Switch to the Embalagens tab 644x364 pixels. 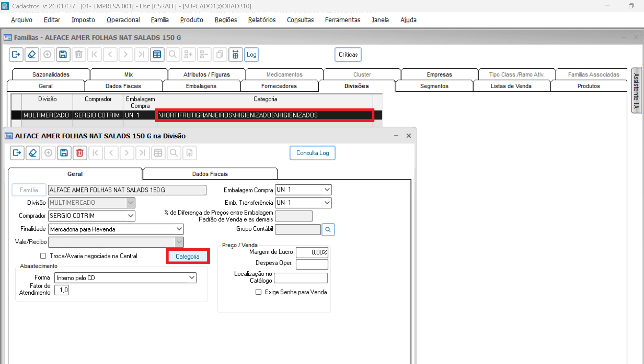click(201, 86)
